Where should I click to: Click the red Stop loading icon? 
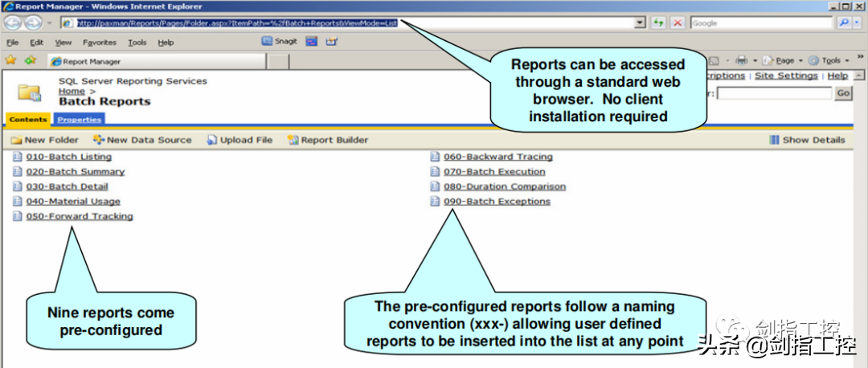click(678, 23)
